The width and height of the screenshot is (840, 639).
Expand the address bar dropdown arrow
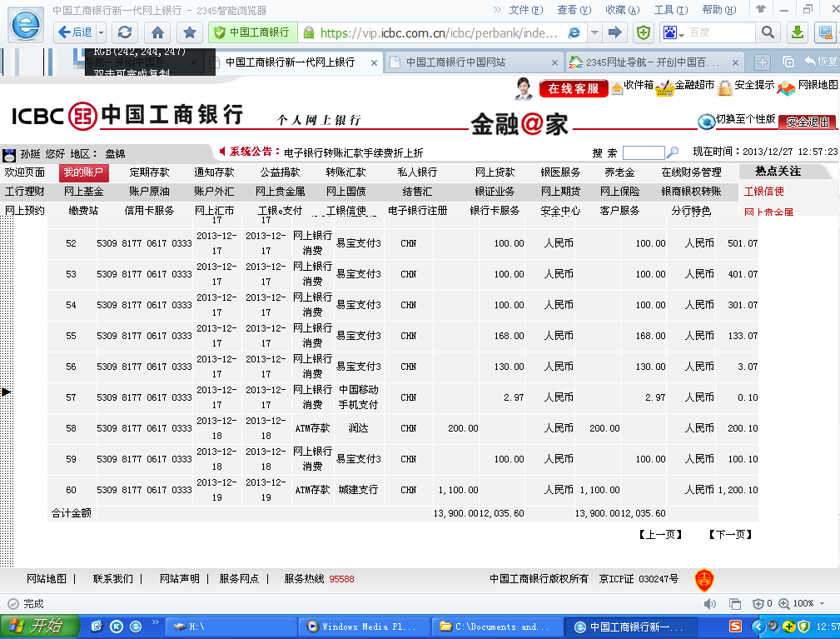point(595,32)
